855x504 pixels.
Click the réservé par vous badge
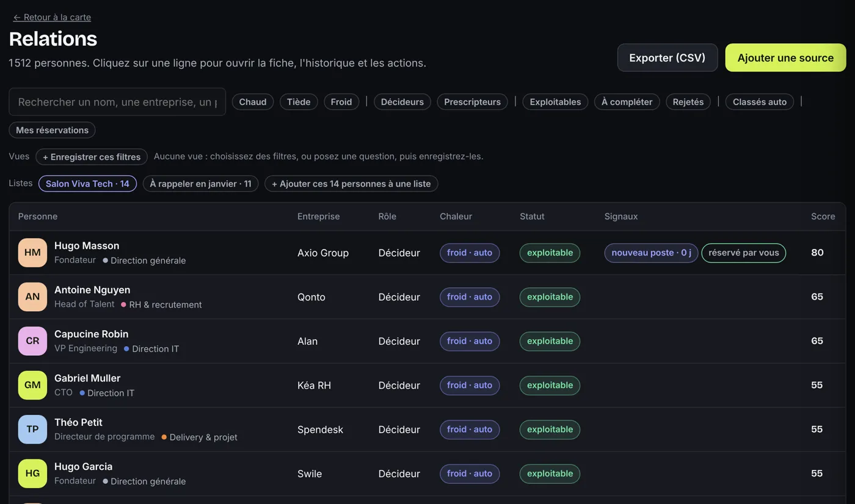click(x=744, y=253)
